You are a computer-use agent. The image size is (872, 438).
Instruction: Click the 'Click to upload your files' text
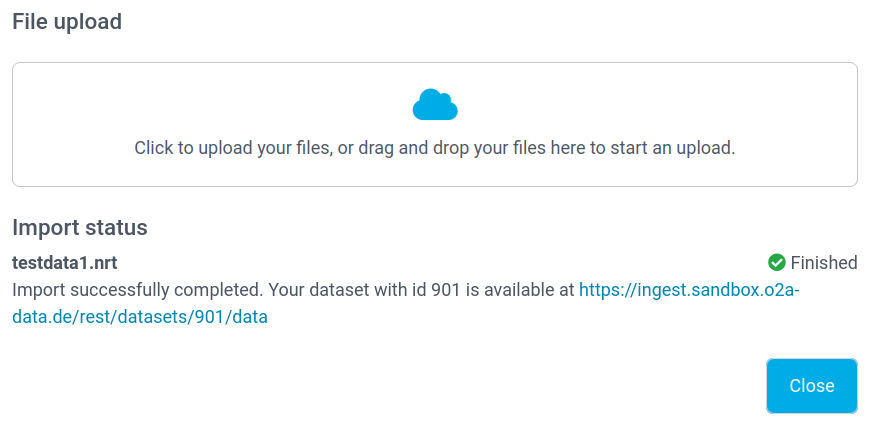coord(232,148)
